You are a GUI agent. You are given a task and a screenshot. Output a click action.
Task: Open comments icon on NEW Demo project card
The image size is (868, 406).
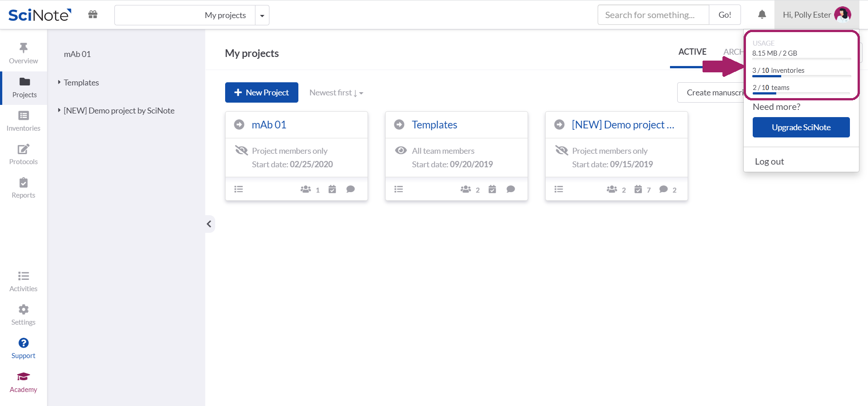tap(663, 189)
